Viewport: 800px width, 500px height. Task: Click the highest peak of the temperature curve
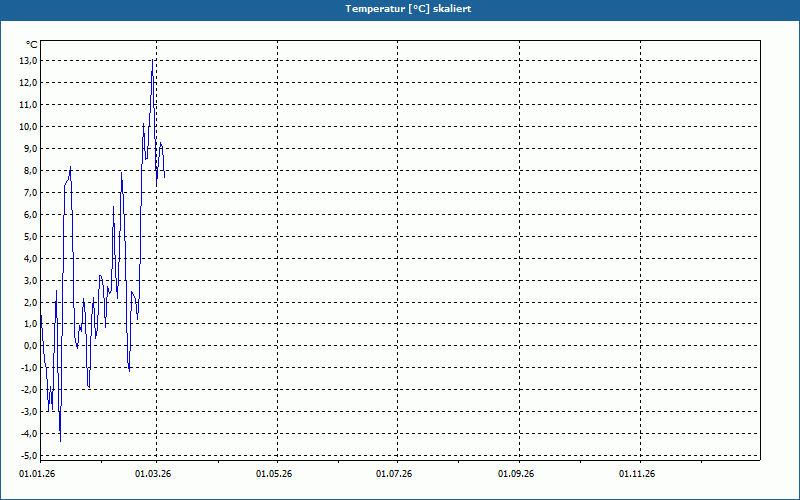(152, 61)
